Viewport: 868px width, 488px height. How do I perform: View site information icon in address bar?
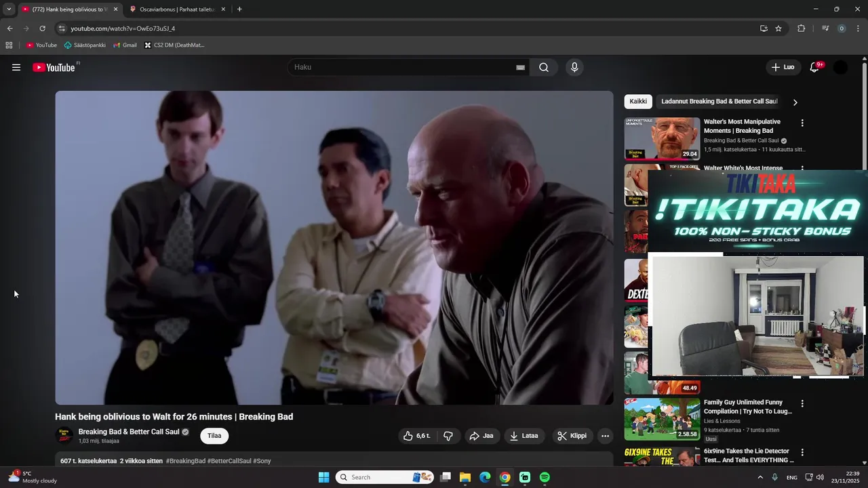[x=62, y=28]
